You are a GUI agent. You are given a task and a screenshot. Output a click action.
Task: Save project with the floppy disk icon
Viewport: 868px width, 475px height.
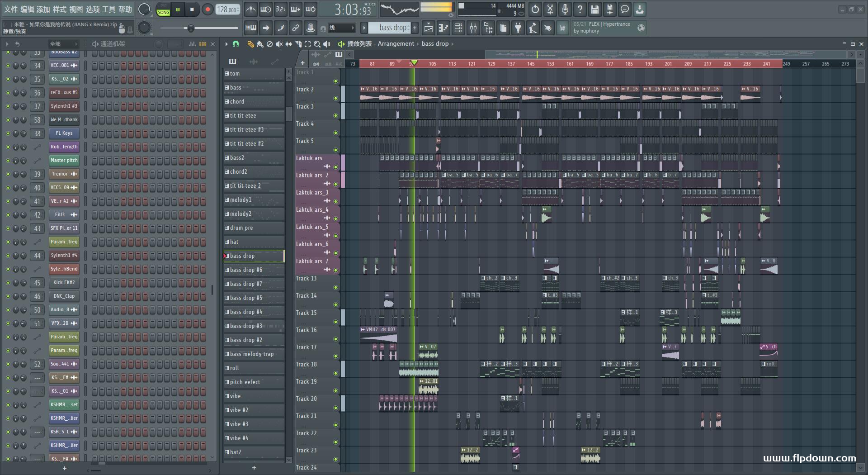(x=595, y=9)
